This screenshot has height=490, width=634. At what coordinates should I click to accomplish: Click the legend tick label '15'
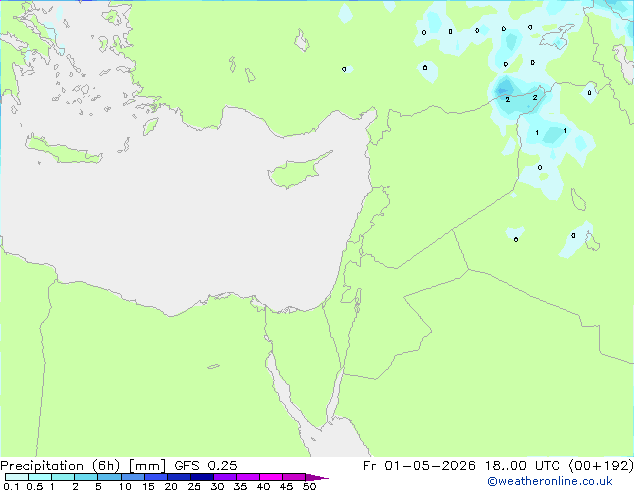pos(148,486)
